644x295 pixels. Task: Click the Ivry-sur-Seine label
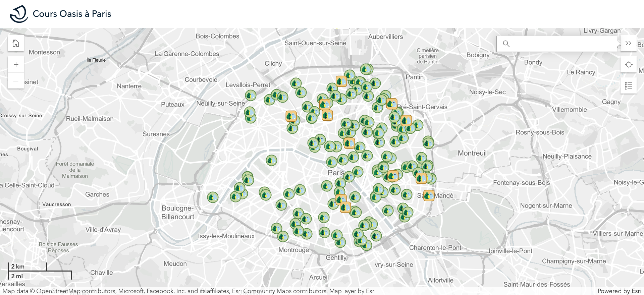[393, 264]
